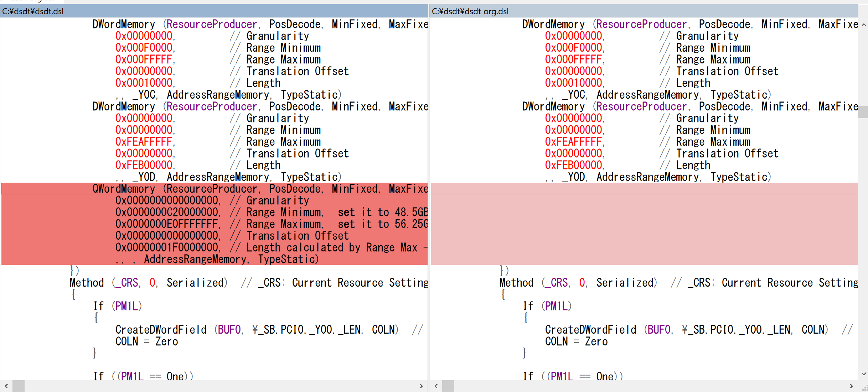Click right pane's horizontal scroll right arrow
Viewport: 868px width, 392px height.
click(851, 386)
